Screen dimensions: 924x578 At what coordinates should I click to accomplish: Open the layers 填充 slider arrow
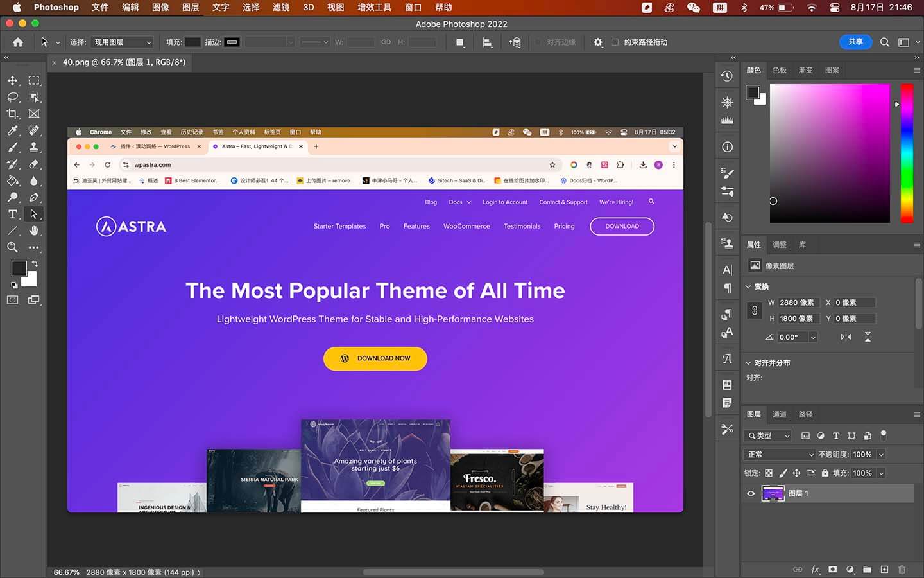coord(882,473)
